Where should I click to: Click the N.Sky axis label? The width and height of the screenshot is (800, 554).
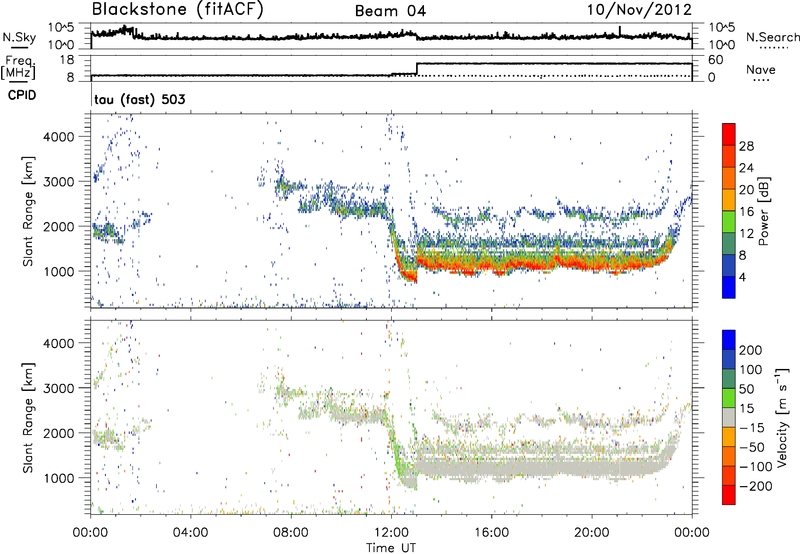tap(19, 37)
